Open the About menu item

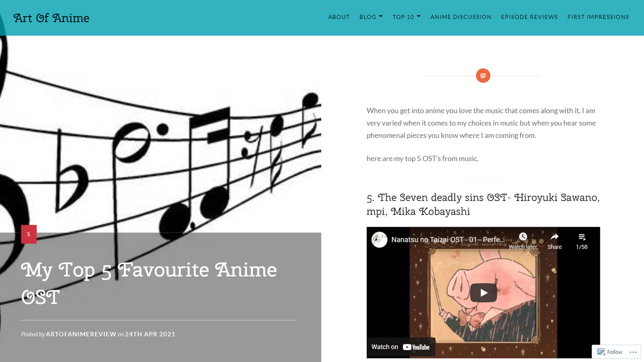tap(339, 17)
